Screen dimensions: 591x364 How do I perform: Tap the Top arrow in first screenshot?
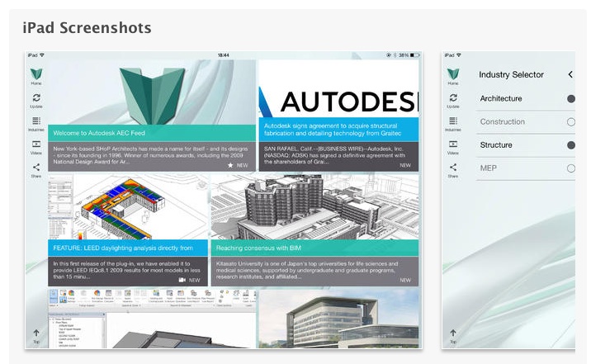[36, 333]
